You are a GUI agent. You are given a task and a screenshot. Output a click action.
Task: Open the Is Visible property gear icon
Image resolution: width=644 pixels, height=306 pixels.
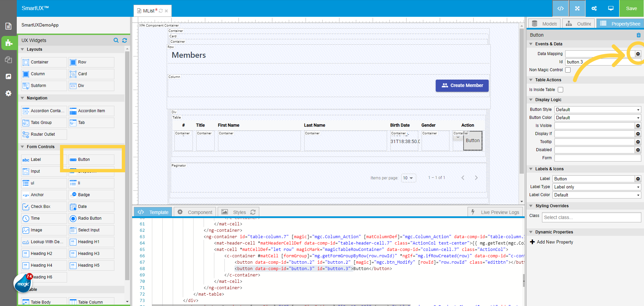coord(638,126)
